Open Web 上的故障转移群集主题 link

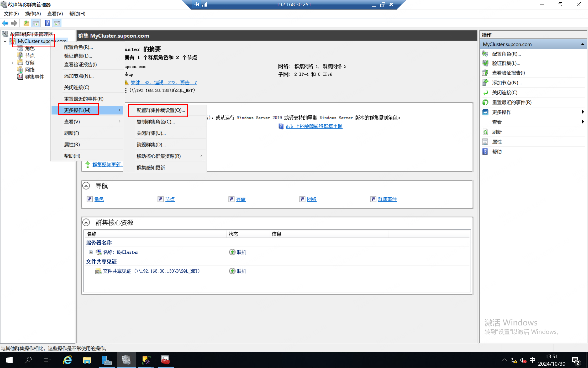pyautogui.click(x=314, y=126)
